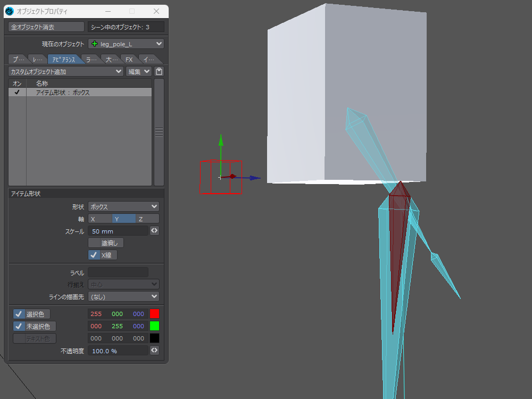Open the 形状 shape dropdown showing ボックス

123,206
